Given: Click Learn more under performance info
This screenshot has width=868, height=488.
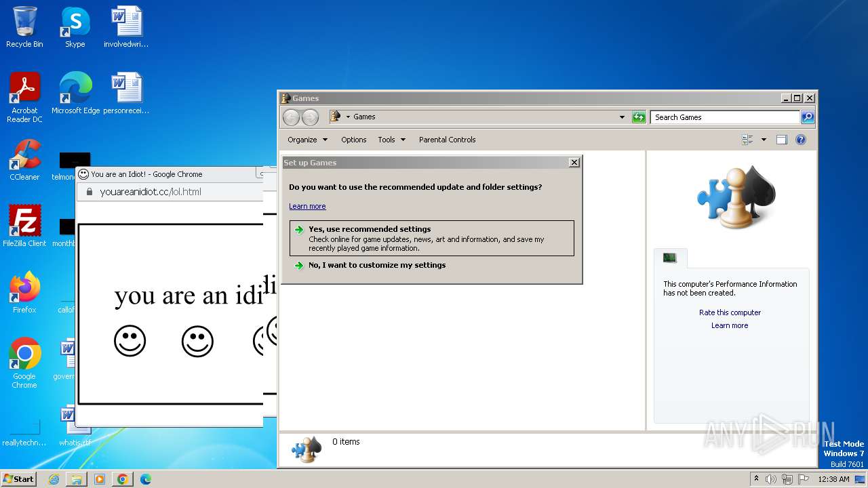Looking at the screenshot, I should point(730,325).
